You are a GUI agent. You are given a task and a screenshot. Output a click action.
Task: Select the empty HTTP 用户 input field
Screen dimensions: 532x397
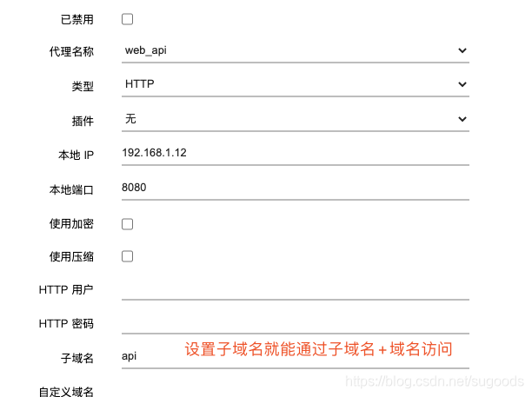pos(296,288)
